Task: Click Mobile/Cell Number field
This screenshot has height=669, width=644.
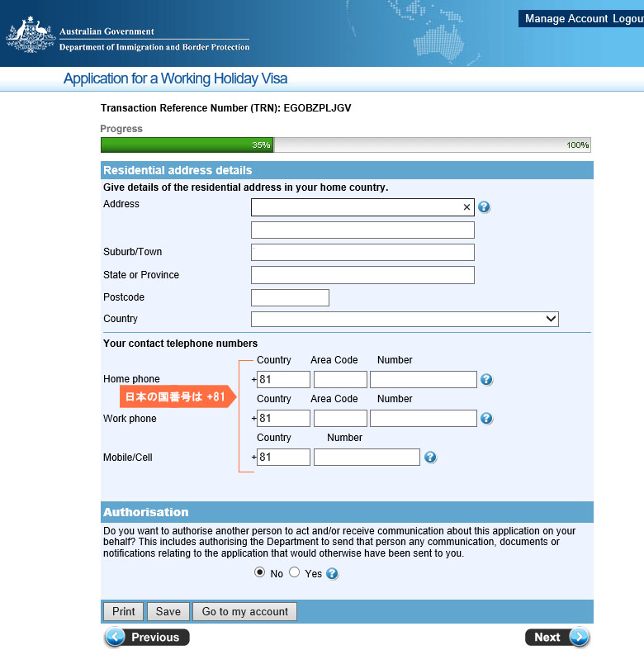Action: pyautogui.click(x=367, y=457)
